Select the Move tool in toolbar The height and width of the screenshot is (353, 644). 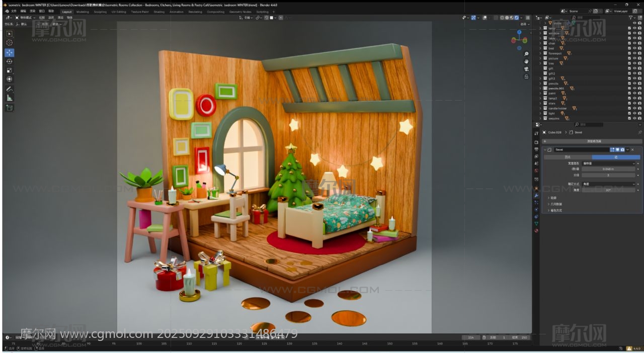(10, 52)
